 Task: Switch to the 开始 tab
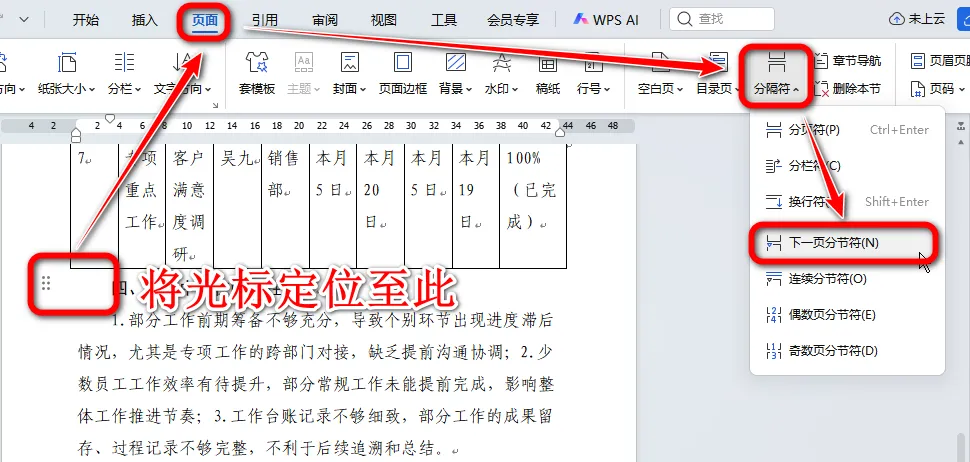coord(85,20)
